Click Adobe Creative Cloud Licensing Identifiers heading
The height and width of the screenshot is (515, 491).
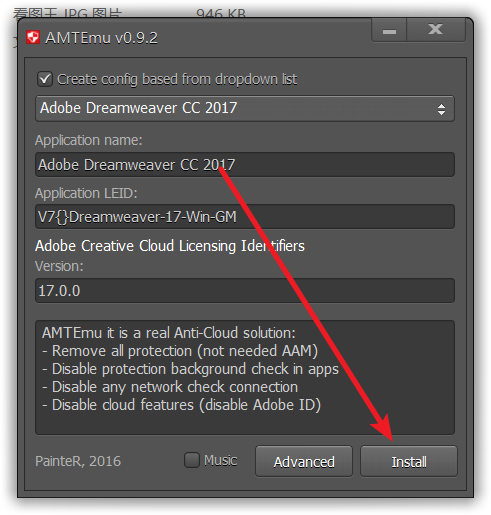pos(170,246)
